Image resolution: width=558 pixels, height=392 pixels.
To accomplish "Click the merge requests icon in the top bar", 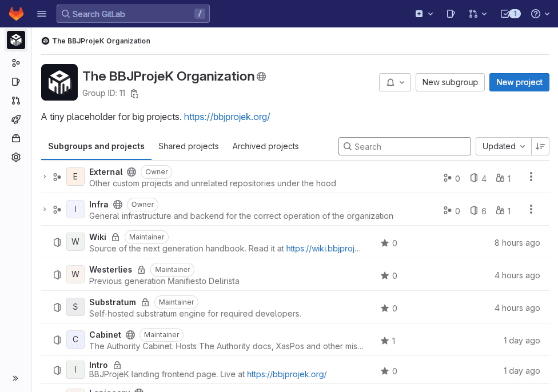I will click(x=475, y=13).
